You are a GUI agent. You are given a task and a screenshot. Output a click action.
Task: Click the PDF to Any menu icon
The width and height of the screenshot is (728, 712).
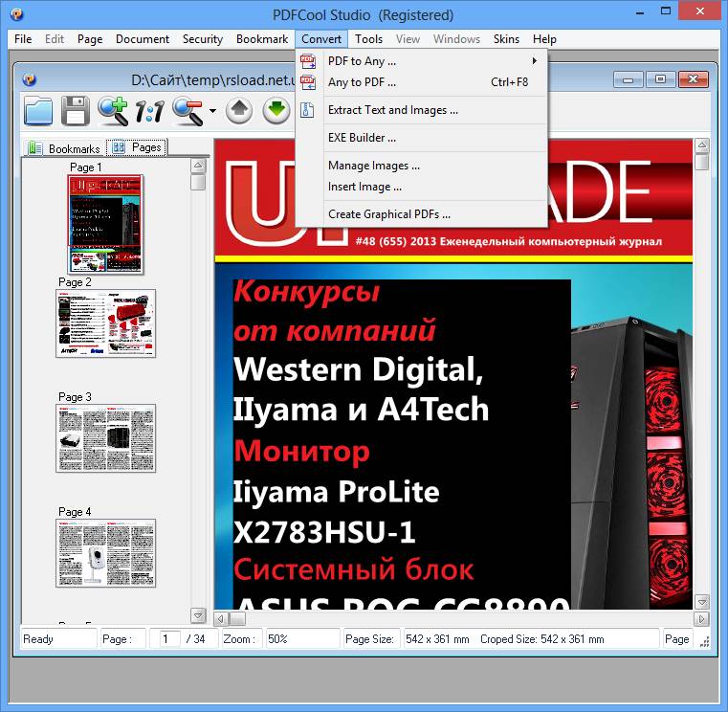pyautogui.click(x=307, y=61)
